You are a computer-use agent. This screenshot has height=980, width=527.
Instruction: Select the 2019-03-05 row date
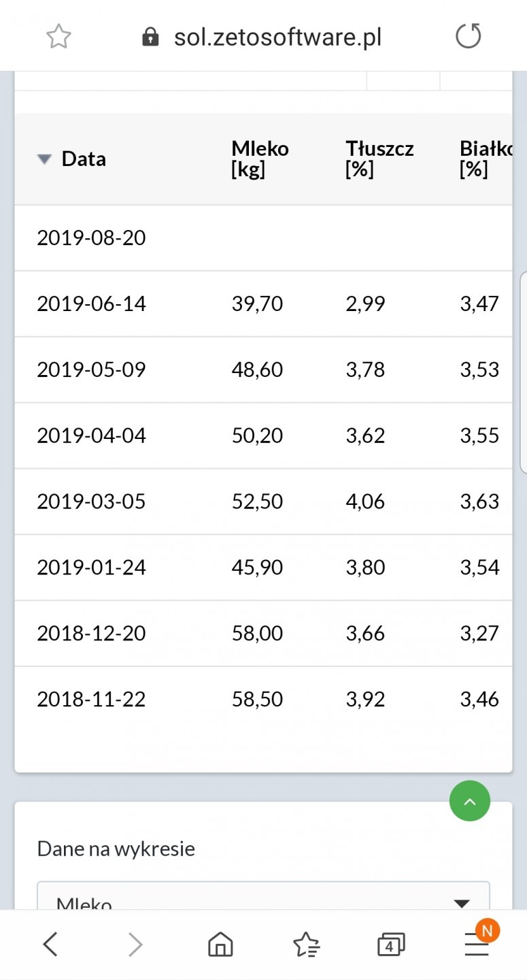tap(91, 502)
